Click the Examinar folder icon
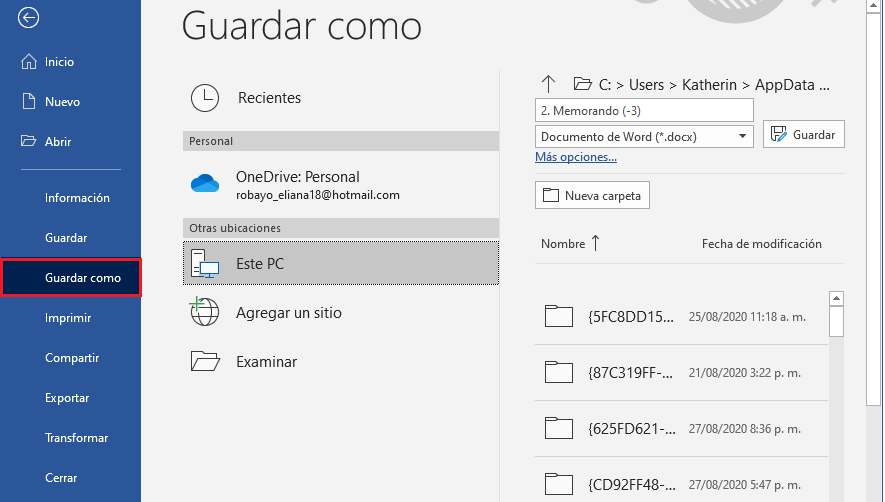The image size is (885, 502). 205,361
